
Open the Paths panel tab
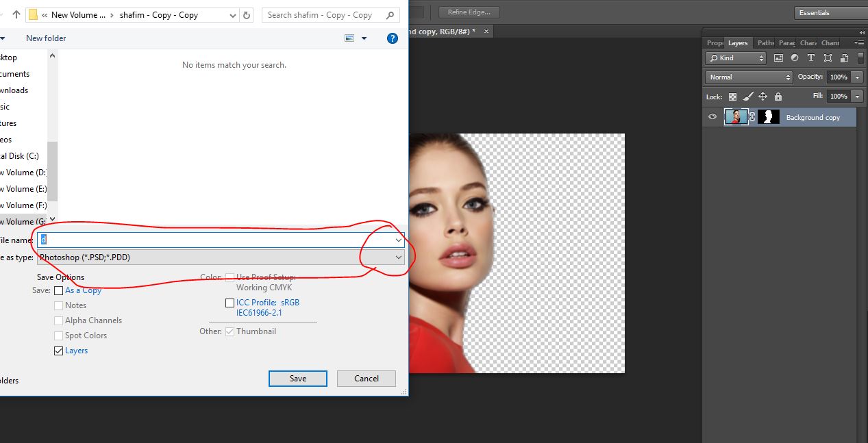[765, 42]
